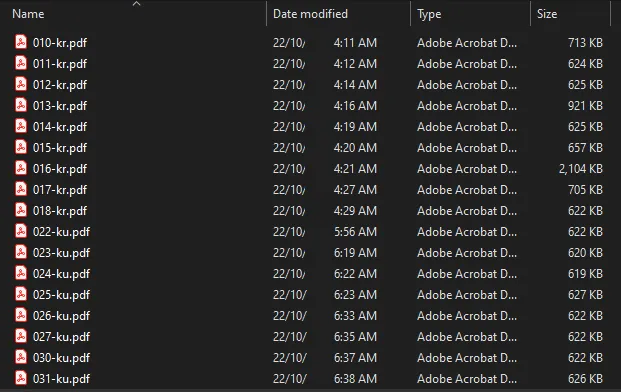Sort by the Date modified column
This screenshot has width=621, height=392.
point(310,14)
